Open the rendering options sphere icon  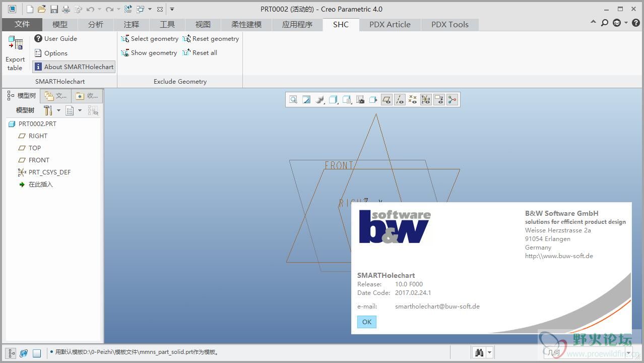coord(320,100)
